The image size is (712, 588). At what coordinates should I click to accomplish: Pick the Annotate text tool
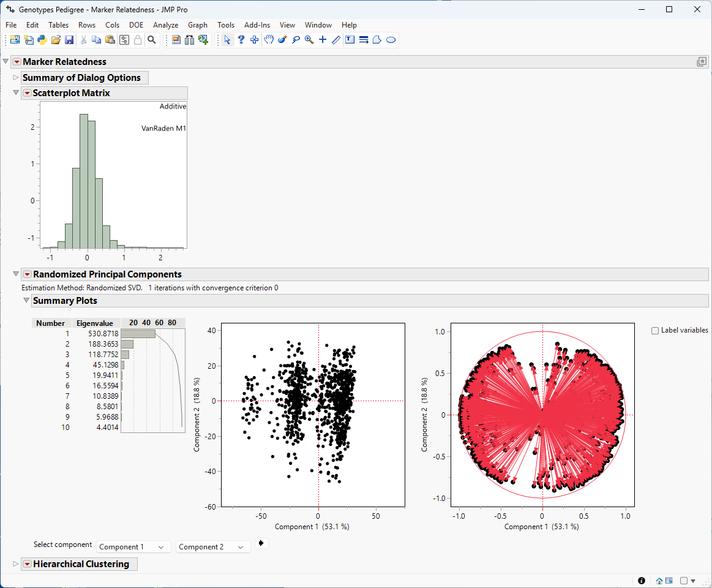click(x=350, y=40)
